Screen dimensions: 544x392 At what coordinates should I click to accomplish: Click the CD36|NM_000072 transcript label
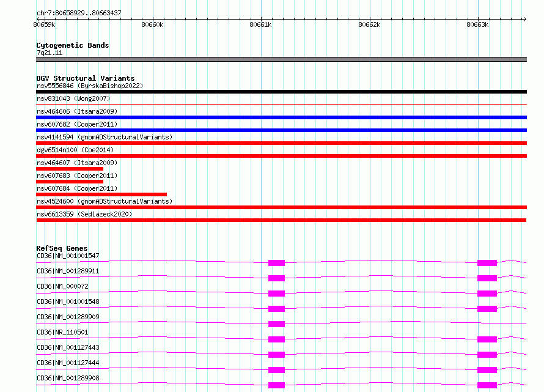pos(62,286)
